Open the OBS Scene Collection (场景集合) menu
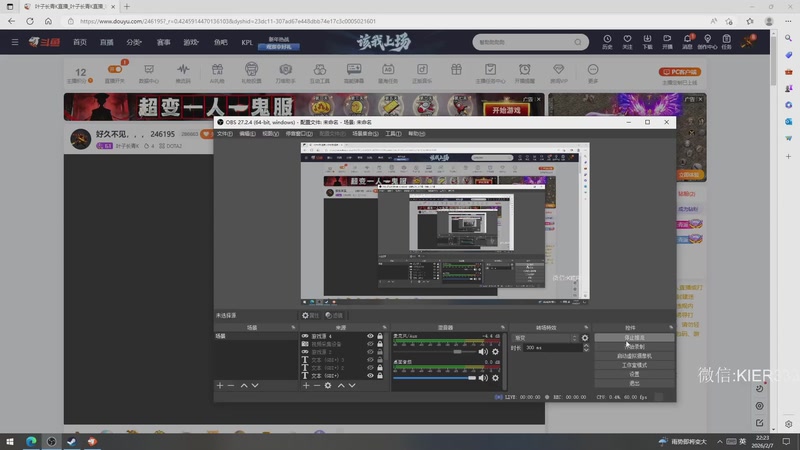 pos(365,134)
